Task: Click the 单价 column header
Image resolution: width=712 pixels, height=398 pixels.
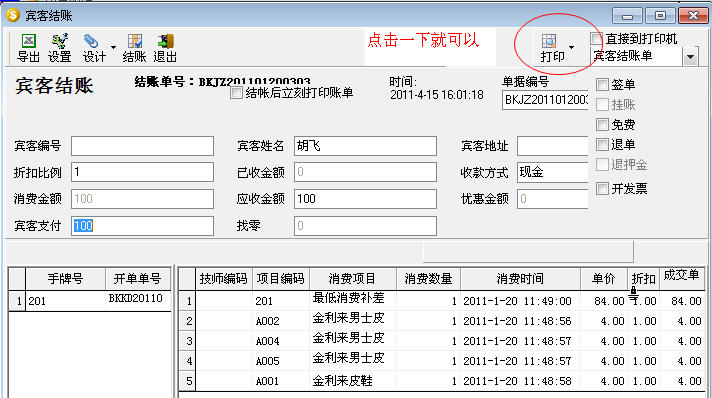Action: (x=603, y=279)
